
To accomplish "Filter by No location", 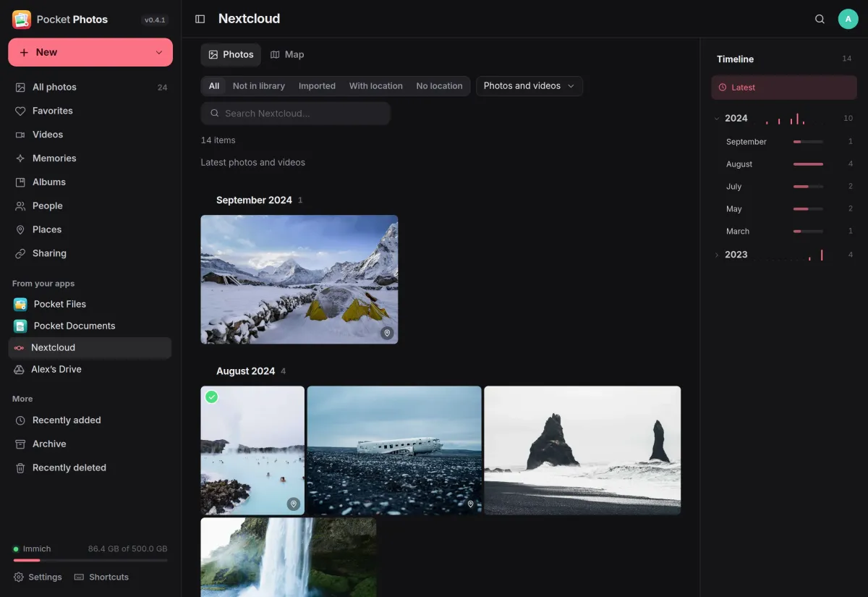I will pyautogui.click(x=439, y=86).
